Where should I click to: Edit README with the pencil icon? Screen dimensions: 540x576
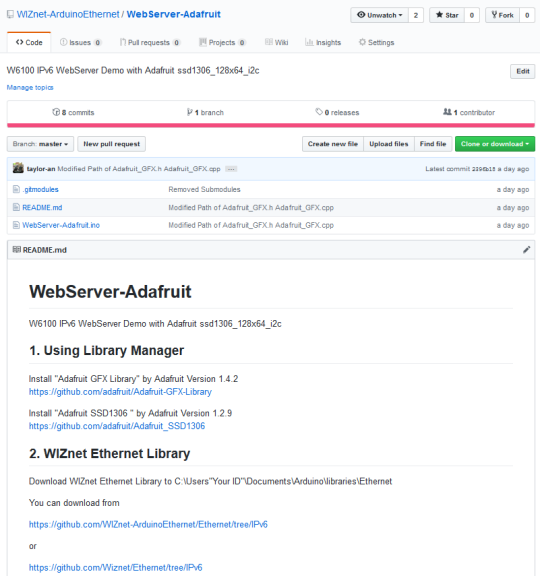click(x=526, y=250)
